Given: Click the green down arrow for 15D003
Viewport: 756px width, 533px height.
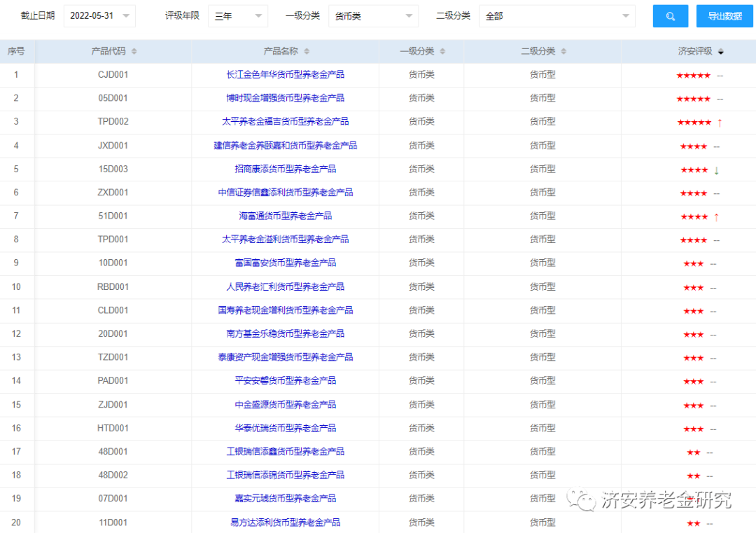Looking at the screenshot, I should 717,169.
